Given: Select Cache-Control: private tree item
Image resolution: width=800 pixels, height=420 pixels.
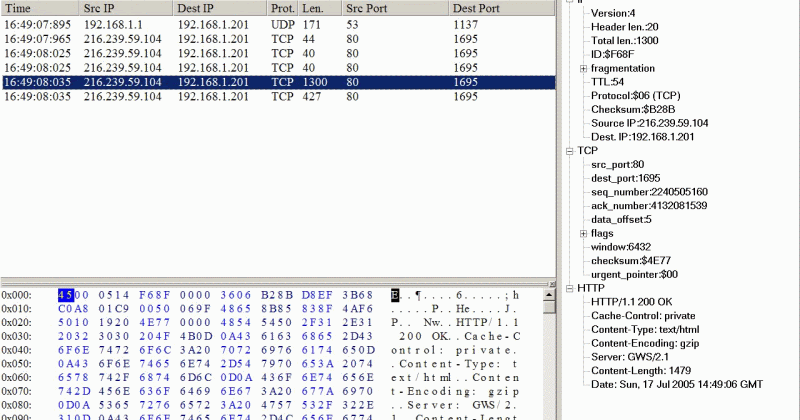Looking at the screenshot, I should 643,316.
